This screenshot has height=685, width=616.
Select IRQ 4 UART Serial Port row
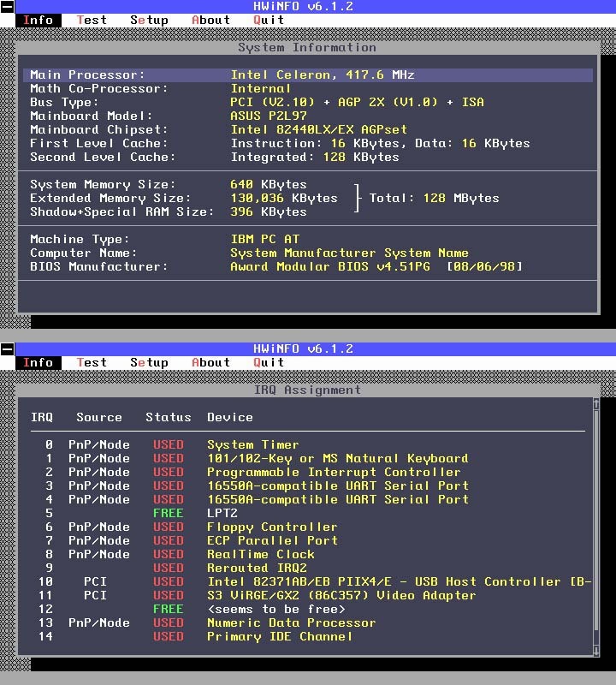tap(308, 499)
